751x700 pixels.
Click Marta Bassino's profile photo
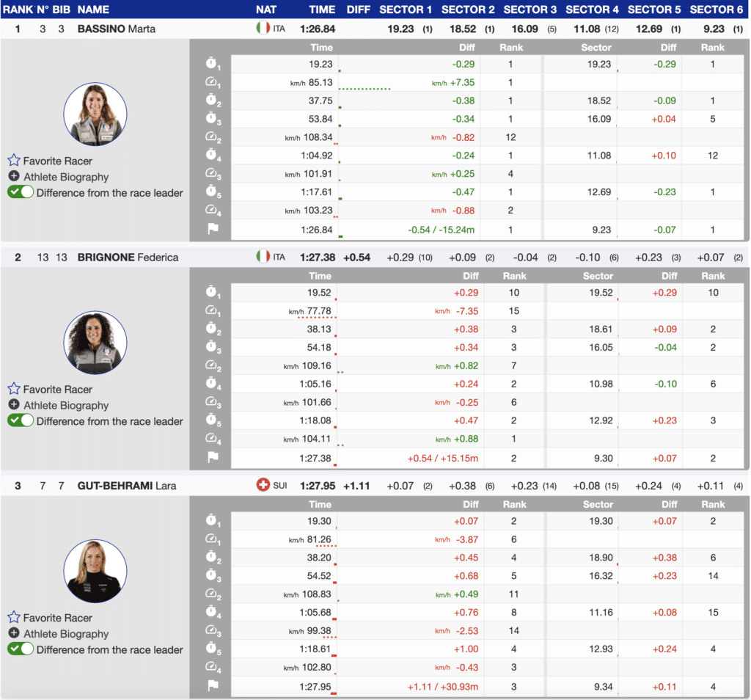(x=95, y=114)
